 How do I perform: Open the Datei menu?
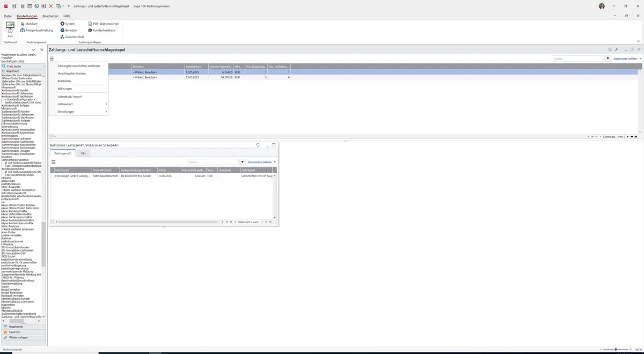(8, 16)
